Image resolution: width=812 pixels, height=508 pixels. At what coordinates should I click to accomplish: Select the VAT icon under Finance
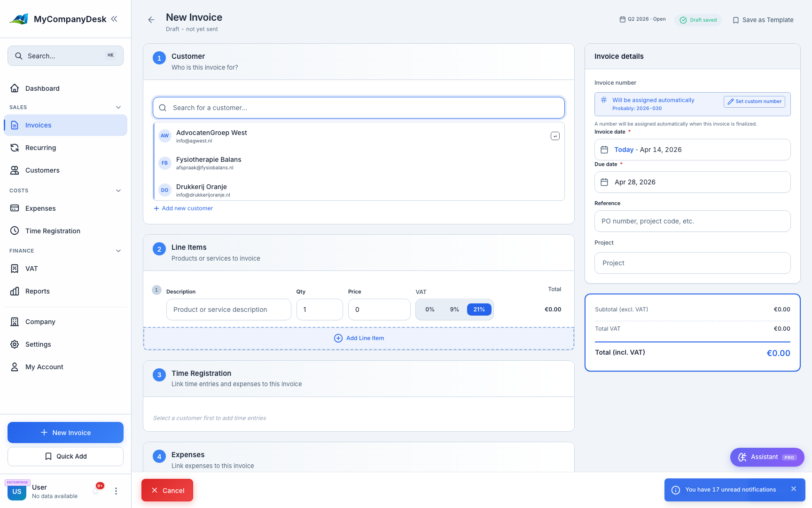tap(15, 269)
